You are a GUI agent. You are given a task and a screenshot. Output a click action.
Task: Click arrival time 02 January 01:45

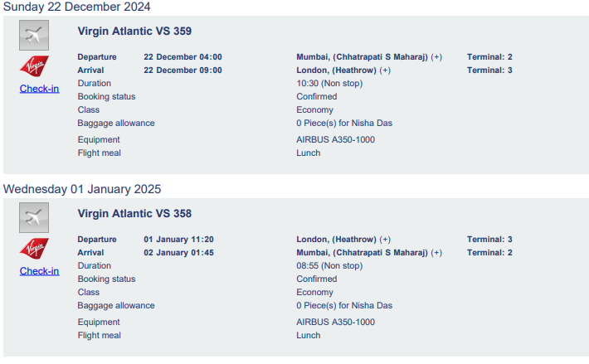pos(179,253)
